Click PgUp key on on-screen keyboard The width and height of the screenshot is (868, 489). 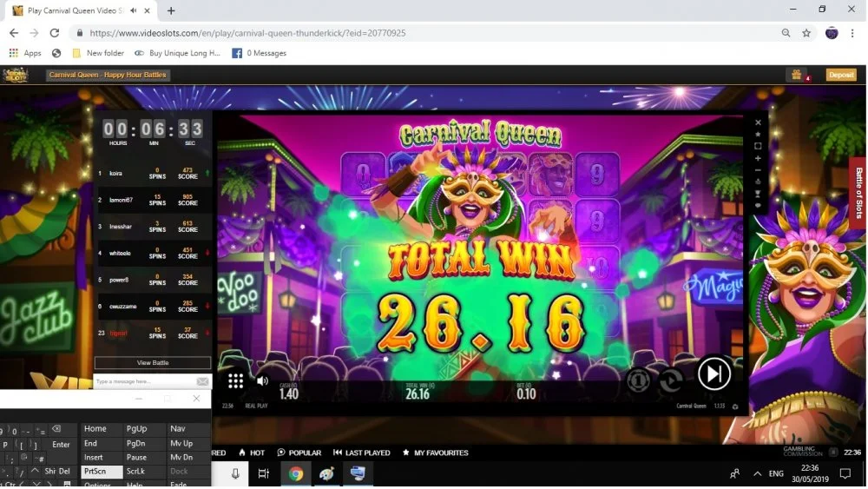[x=144, y=429]
